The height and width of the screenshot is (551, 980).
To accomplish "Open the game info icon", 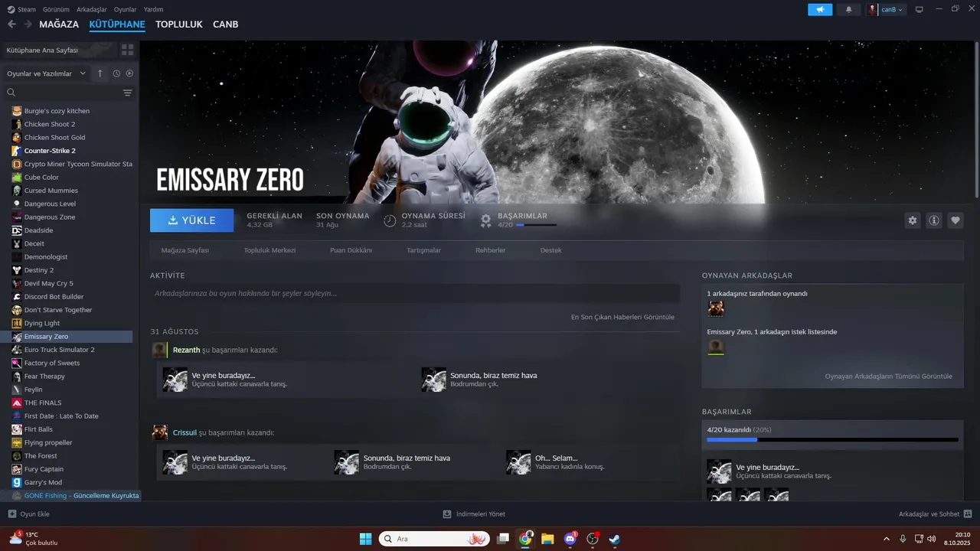I will click(x=934, y=220).
